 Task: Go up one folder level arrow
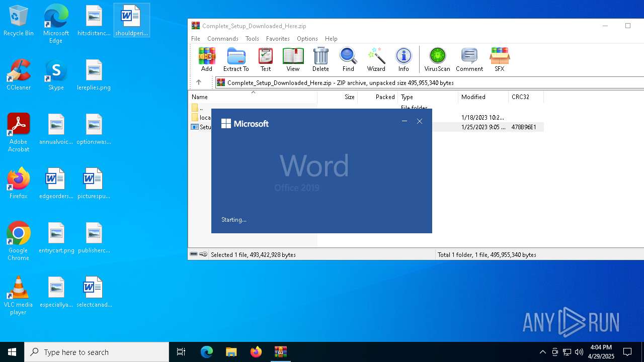click(x=199, y=82)
